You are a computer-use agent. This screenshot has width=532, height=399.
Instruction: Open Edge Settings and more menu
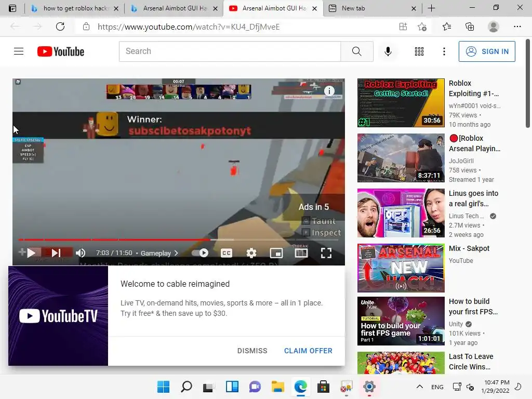(517, 26)
